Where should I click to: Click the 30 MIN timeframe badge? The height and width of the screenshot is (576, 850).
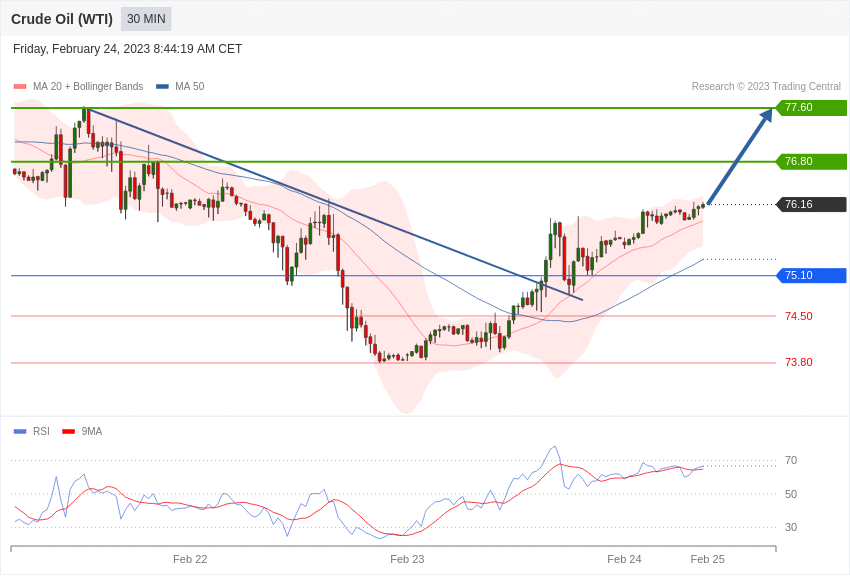146,19
